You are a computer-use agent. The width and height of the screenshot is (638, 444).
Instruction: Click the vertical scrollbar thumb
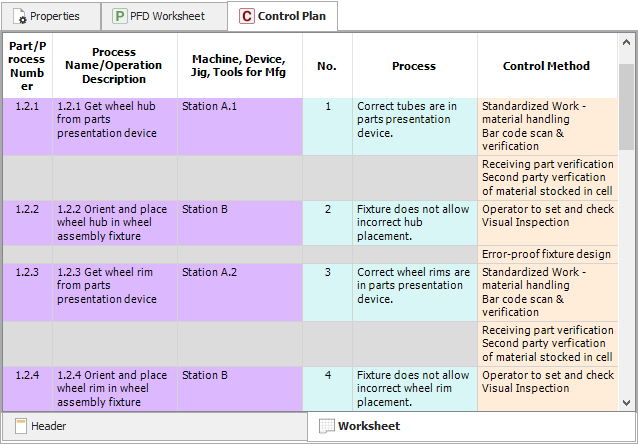tap(626, 100)
